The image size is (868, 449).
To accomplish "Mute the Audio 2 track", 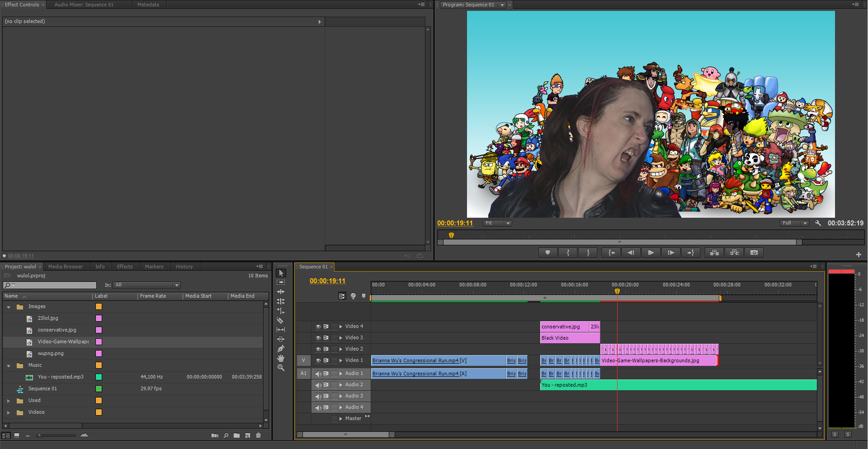I will 318,385.
